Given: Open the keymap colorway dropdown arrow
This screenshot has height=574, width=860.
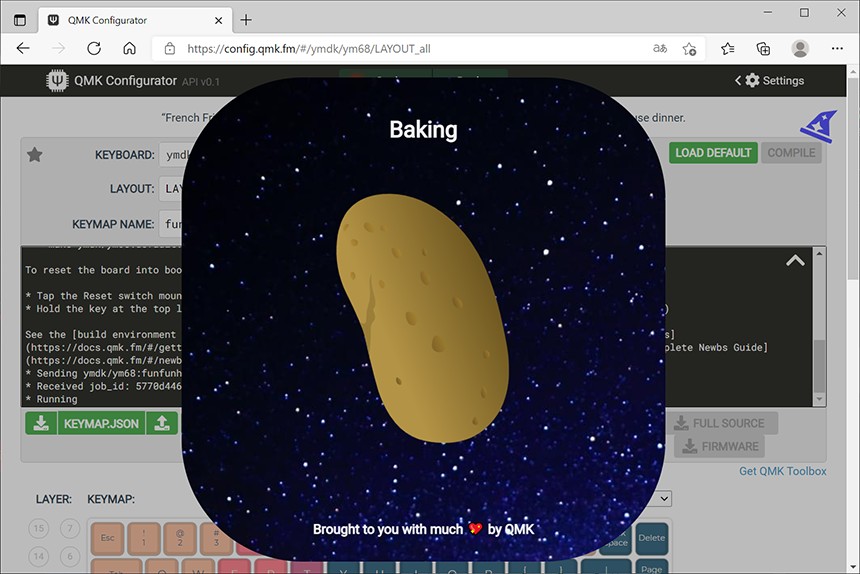Looking at the screenshot, I should tap(664, 499).
